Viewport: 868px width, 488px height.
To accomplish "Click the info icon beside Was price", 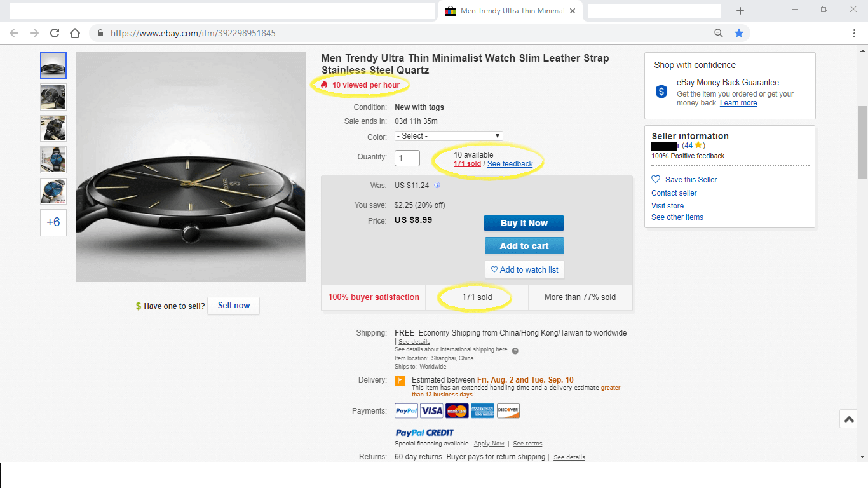I will pos(437,186).
